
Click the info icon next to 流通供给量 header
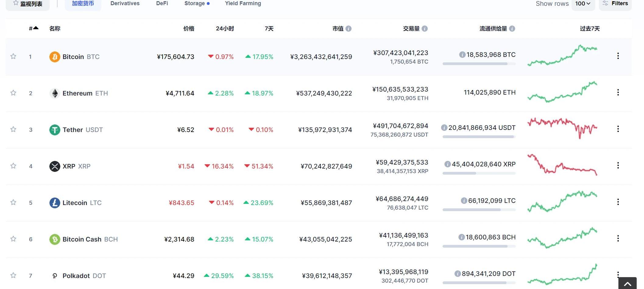point(512,29)
